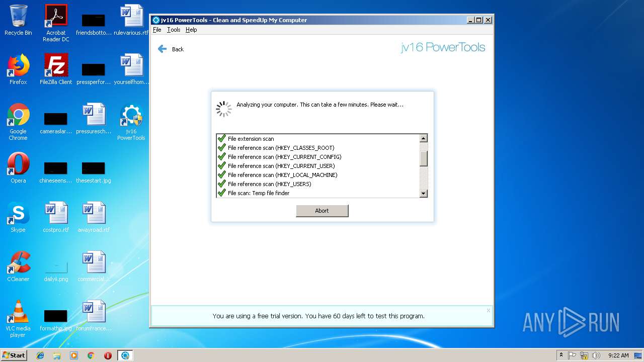Launch Internet Explorer from taskbar
This screenshot has height=362, width=644.
pos(40,355)
